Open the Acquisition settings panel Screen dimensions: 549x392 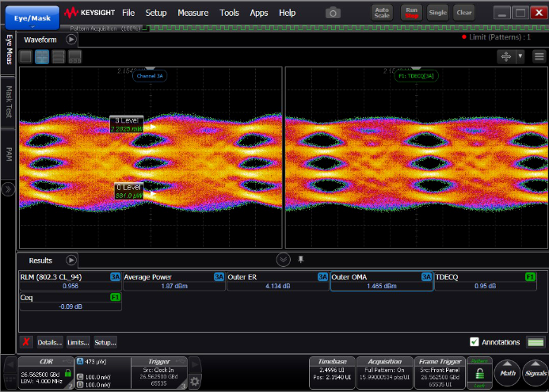[x=385, y=373]
